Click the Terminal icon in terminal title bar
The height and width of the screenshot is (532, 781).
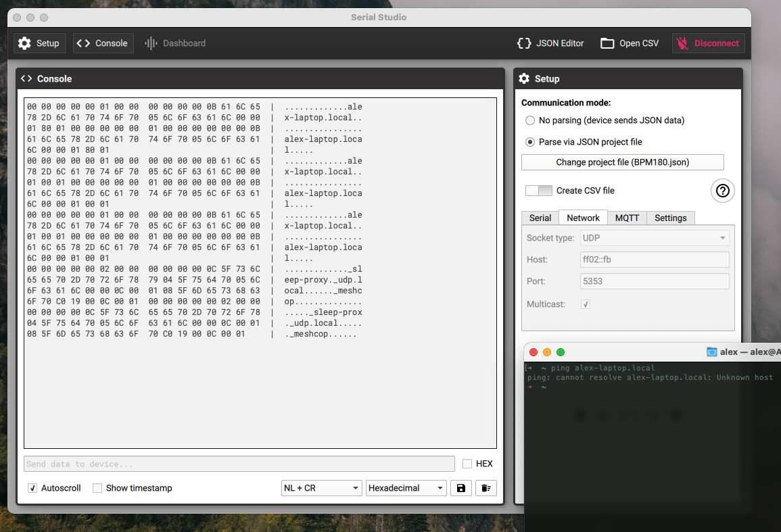(713, 351)
